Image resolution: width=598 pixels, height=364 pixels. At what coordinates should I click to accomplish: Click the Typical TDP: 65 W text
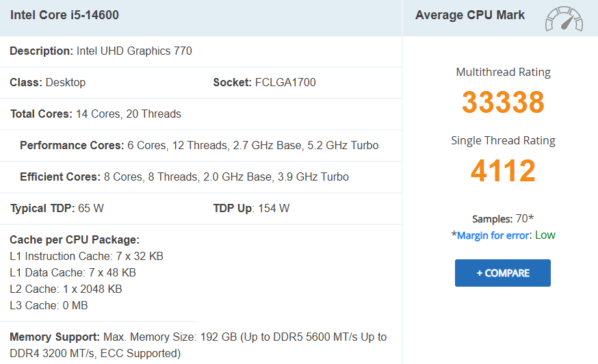coord(57,208)
